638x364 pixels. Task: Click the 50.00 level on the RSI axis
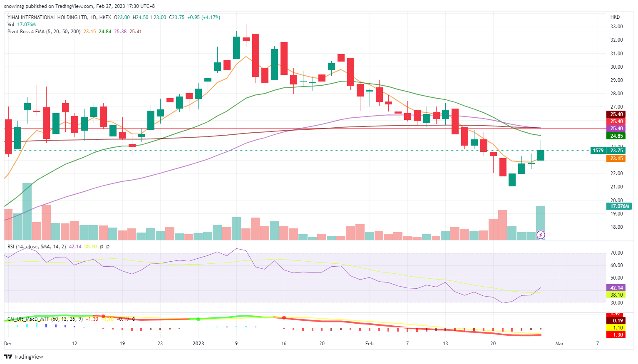(616, 278)
